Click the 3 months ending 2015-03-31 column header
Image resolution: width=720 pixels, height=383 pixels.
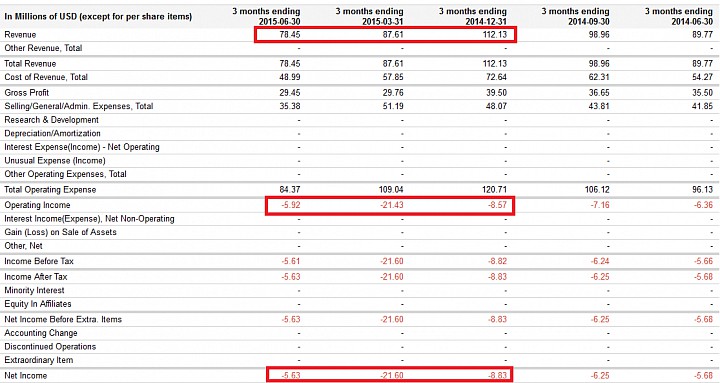[x=369, y=16]
